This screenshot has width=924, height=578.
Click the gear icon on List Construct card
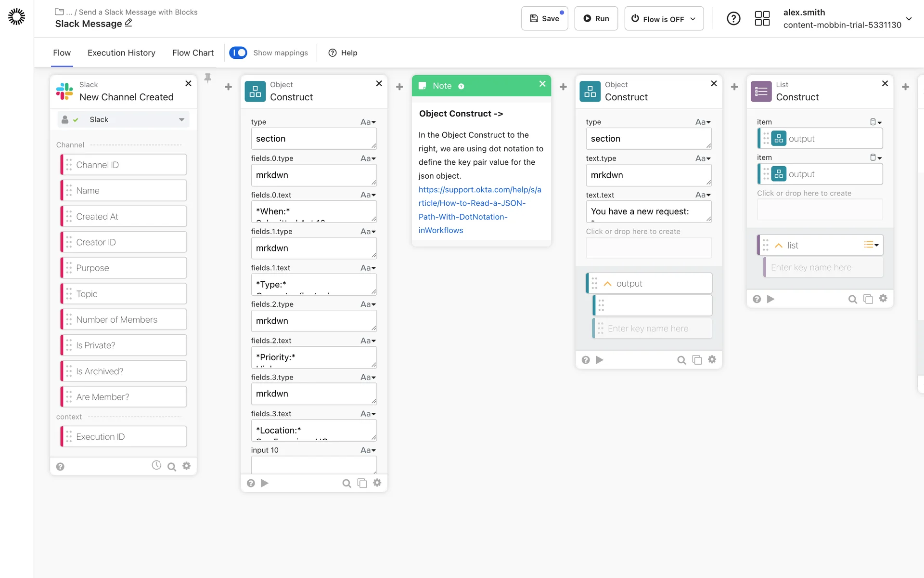click(x=883, y=299)
